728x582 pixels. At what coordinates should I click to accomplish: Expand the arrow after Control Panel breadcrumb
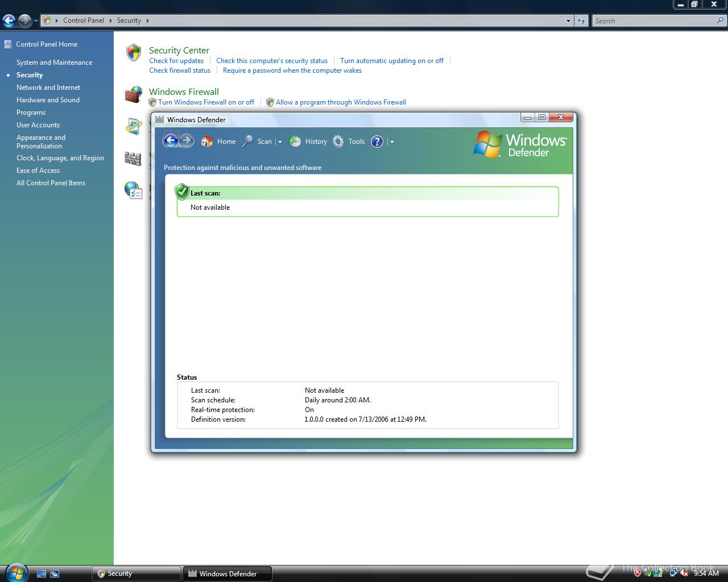(x=110, y=20)
